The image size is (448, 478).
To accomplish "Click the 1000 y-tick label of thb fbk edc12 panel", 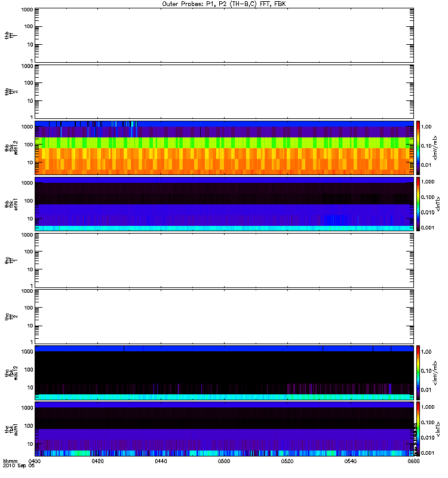I will tap(27, 127).
